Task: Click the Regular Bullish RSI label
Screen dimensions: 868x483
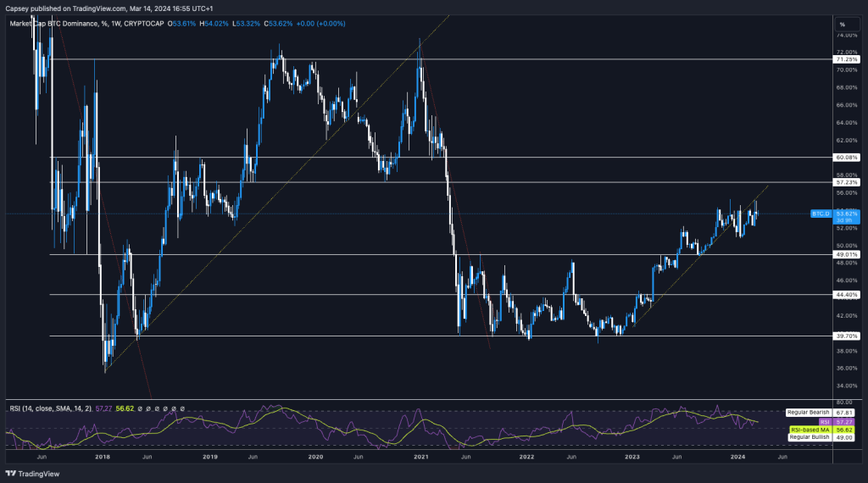Action: [809, 437]
